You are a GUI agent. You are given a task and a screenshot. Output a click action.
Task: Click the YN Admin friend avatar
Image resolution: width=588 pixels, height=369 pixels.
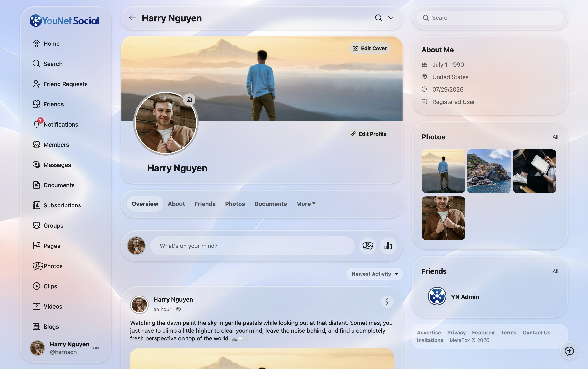(437, 296)
